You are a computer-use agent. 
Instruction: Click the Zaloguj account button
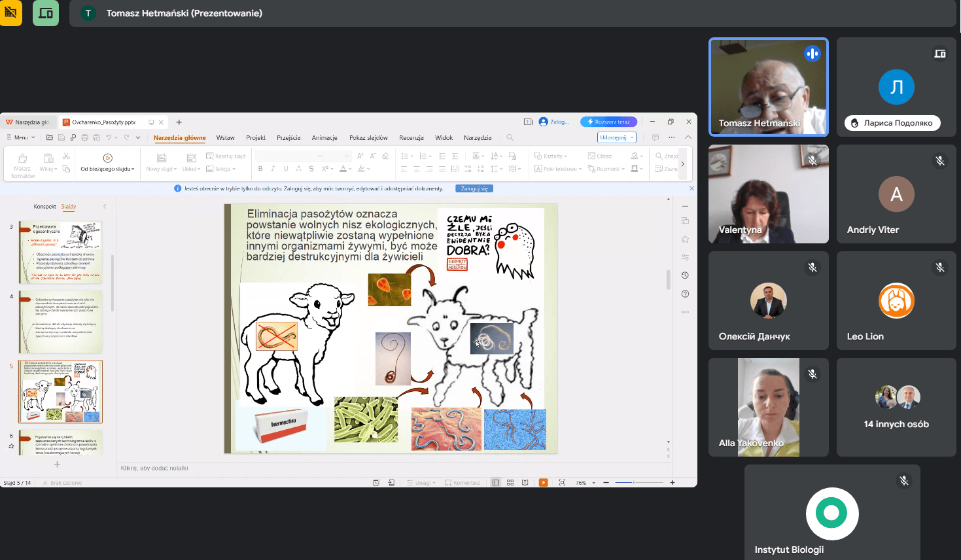tap(554, 122)
